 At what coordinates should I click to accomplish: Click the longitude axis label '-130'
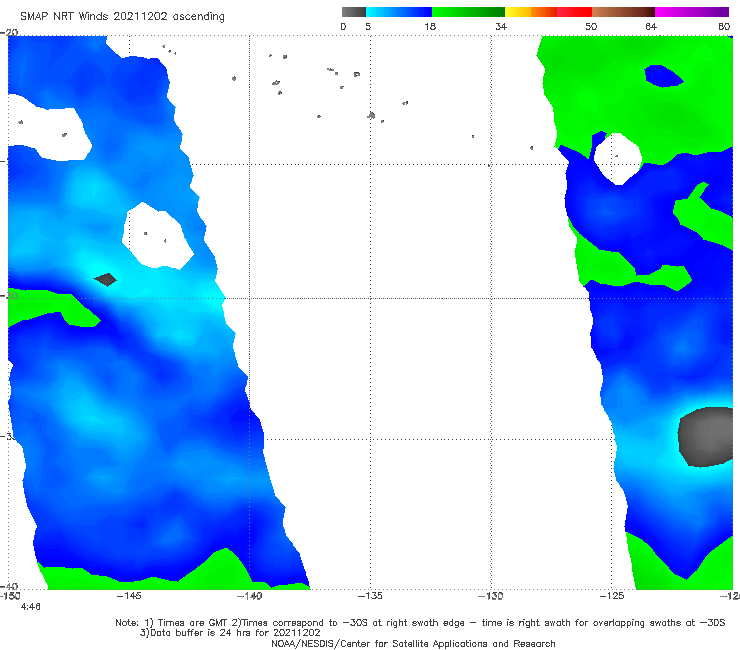click(x=491, y=596)
